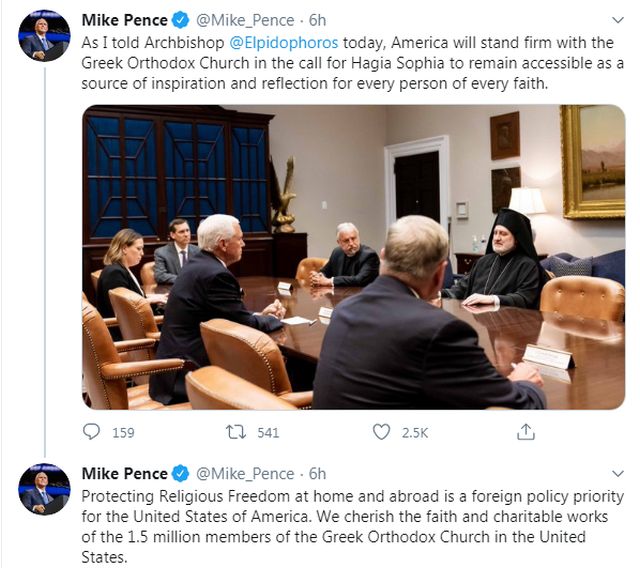This screenshot has width=640, height=568.
Task: Like the tweet with the heart icon
Action: pos(381,432)
